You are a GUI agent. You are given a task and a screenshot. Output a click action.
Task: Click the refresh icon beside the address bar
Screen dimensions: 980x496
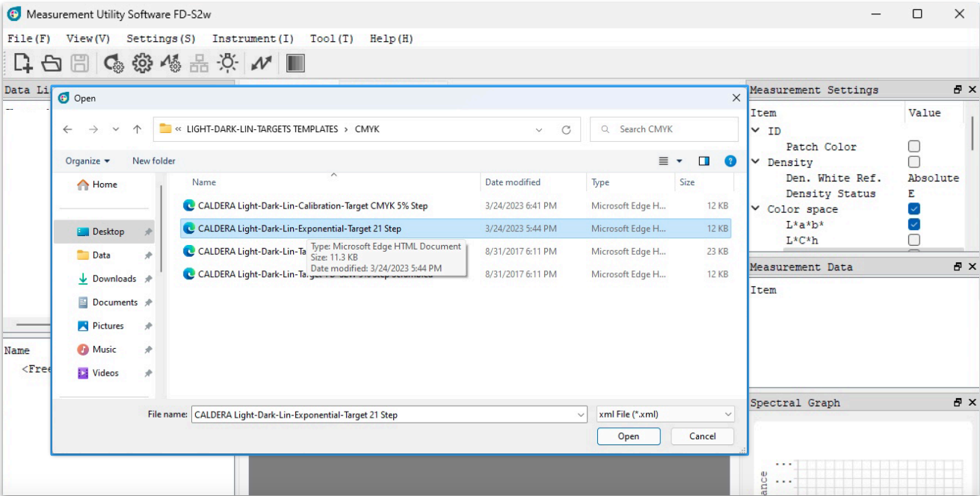(566, 129)
